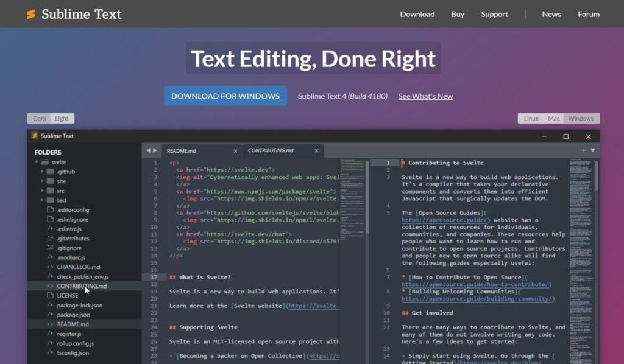
Task: Click the test folder icon
Action: point(50,200)
